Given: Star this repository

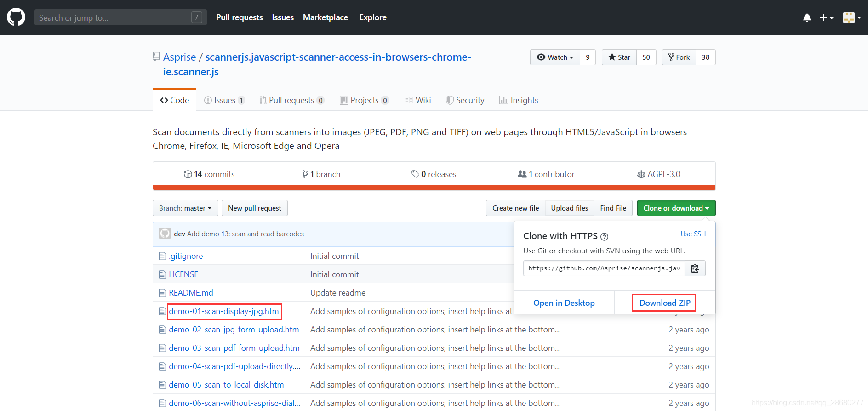Looking at the screenshot, I should (619, 57).
